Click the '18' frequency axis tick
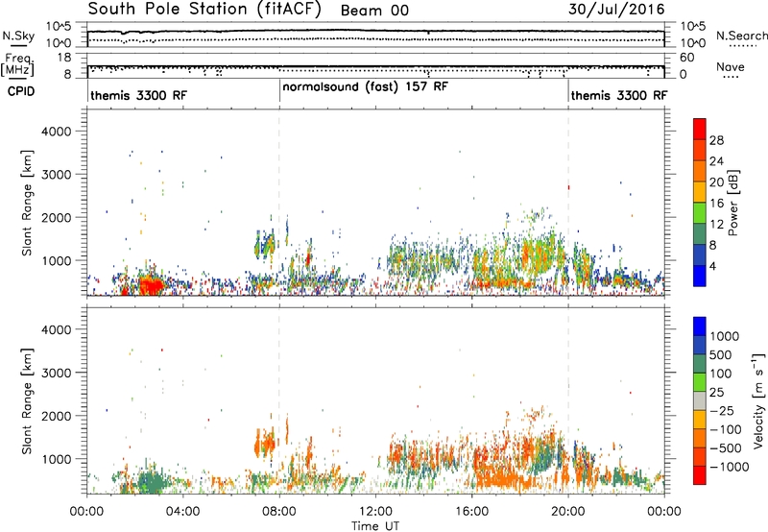 65,58
